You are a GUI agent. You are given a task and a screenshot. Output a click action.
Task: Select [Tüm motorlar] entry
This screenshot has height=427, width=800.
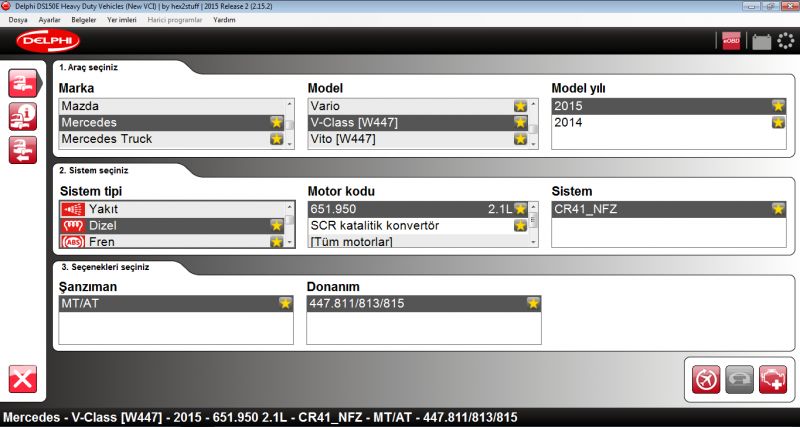(x=418, y=241)
